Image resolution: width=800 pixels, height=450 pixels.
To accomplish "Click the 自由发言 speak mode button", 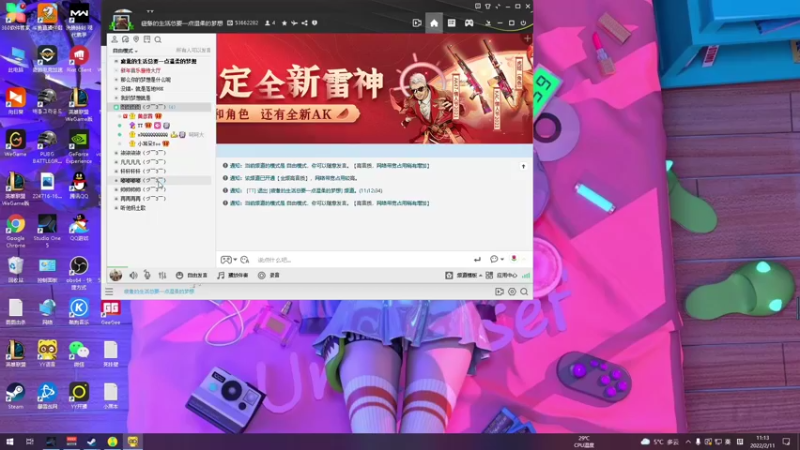I will (x=191, y=276).
